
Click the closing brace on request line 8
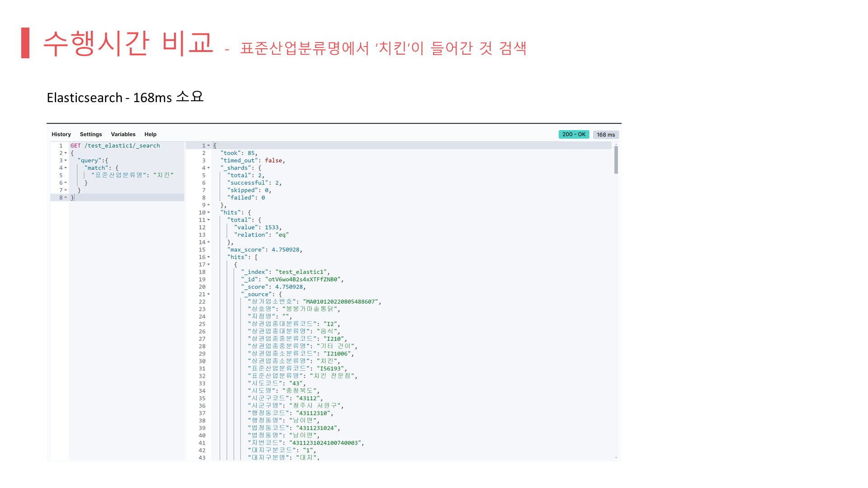pos(72,197)
